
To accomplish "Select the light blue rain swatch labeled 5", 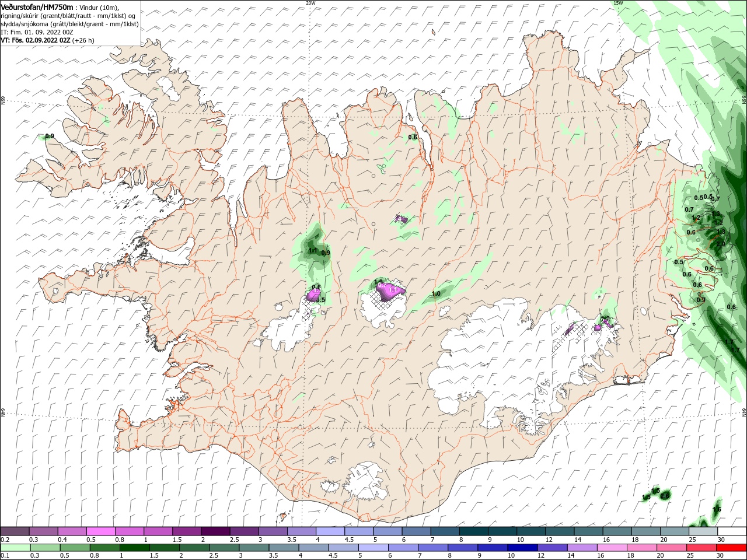I will pos(373,548).
